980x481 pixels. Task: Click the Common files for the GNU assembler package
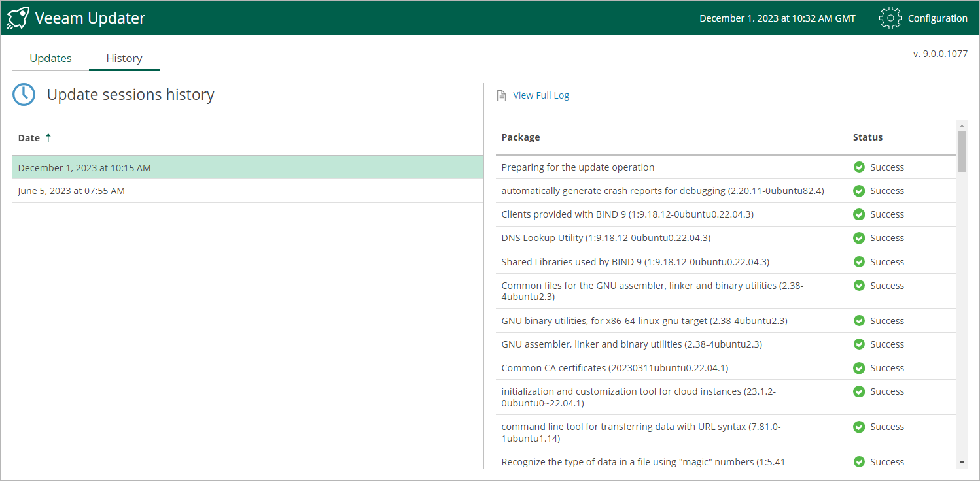pyautogui.click(x=652, y=291)
